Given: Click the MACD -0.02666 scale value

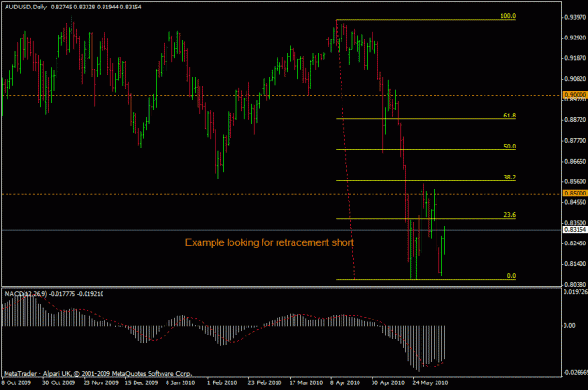Looking at the screenshot, I should [x=575, y=372].
